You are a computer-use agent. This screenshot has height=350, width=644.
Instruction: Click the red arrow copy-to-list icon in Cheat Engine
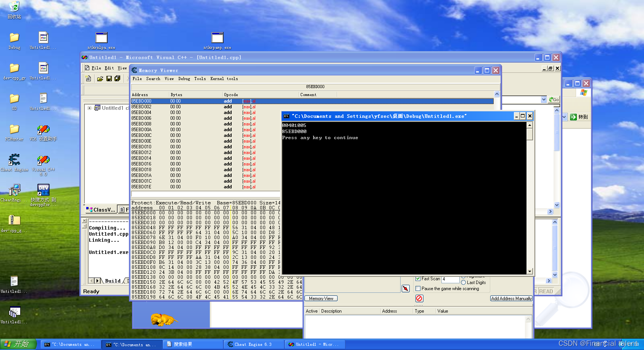(x=406, y=289)
